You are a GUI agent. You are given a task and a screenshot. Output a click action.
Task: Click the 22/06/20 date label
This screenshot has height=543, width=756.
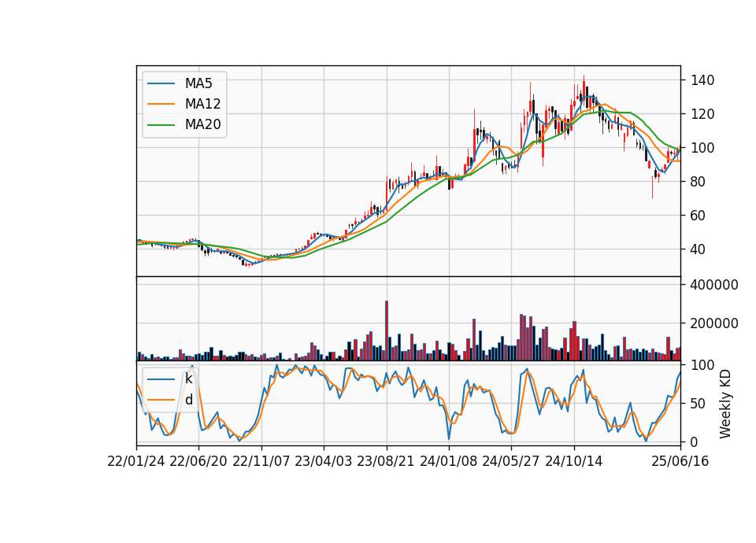[198, 461]
